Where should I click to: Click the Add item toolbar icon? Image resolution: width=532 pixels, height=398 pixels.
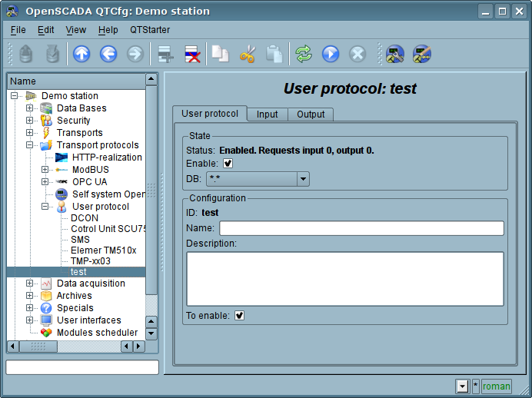point(165,54)
